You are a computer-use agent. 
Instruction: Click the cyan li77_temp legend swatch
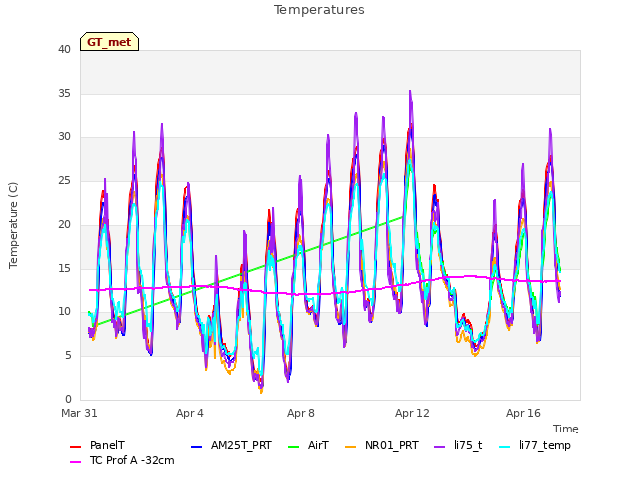tap(505, 447)
